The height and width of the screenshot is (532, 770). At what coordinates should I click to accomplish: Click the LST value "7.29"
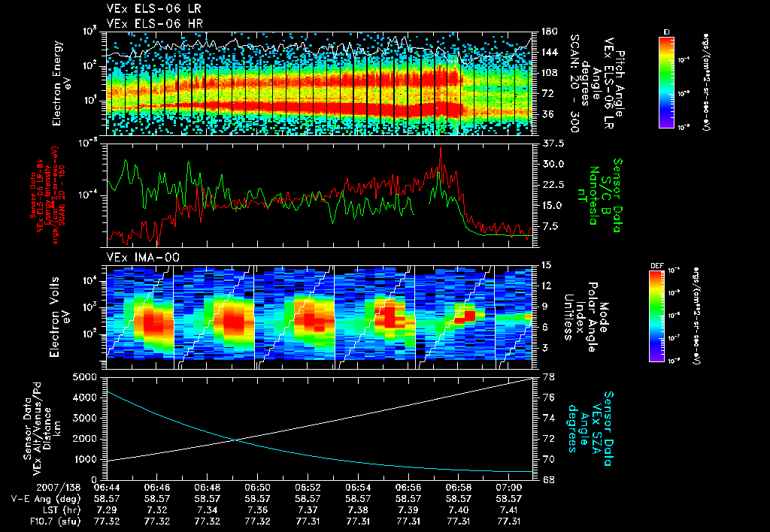point(107,510)
